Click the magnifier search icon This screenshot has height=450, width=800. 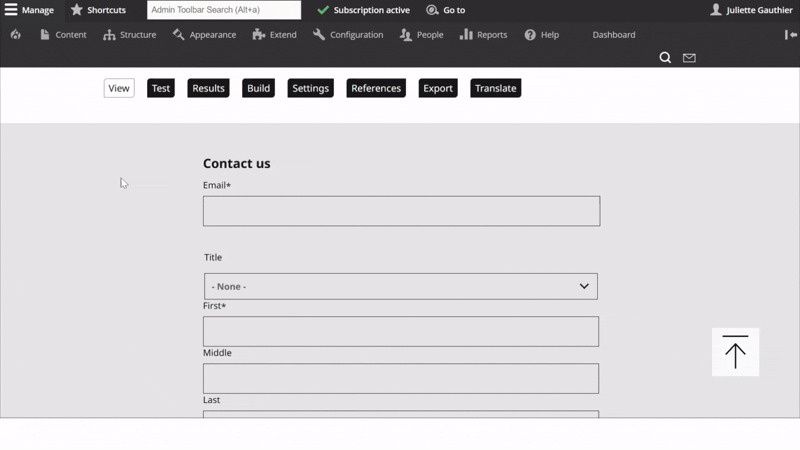pyautogui.click(x=665, y=57)
